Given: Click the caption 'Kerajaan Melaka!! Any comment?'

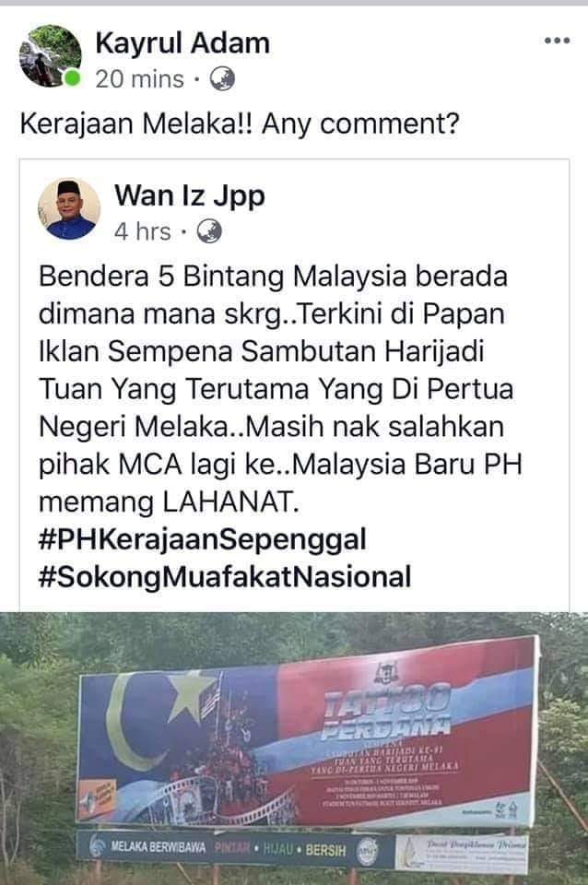Looking at the screenshot, I should [240, 124].
